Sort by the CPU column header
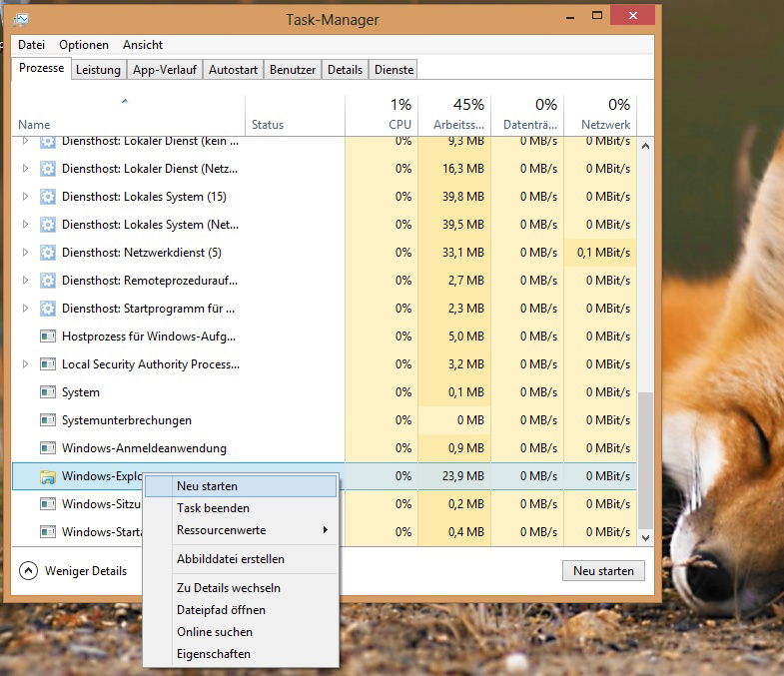 coord(382,115)
